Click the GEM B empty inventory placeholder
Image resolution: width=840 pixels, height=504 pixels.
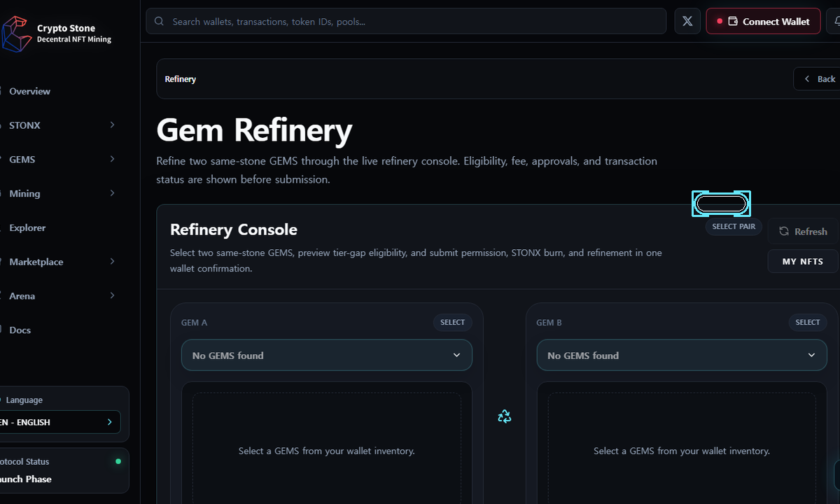point(682,451)
